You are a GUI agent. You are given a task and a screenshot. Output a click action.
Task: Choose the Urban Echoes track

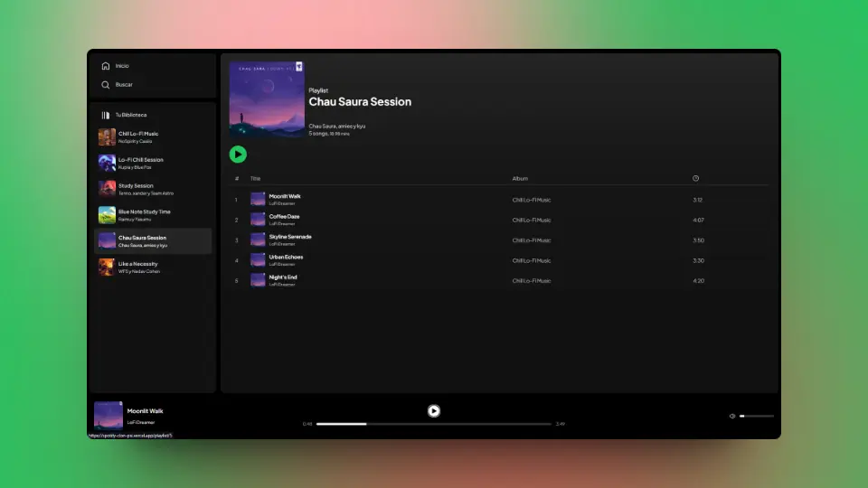coord(286,258)
